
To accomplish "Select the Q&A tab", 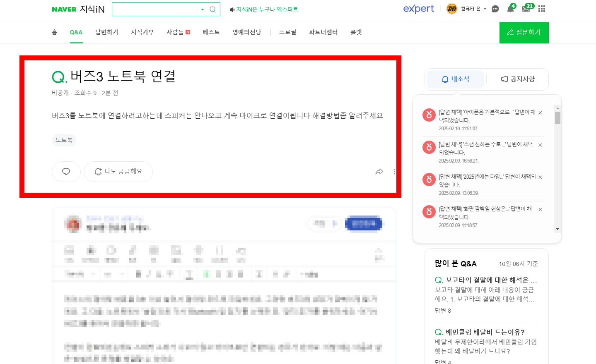I will (76, 32).
